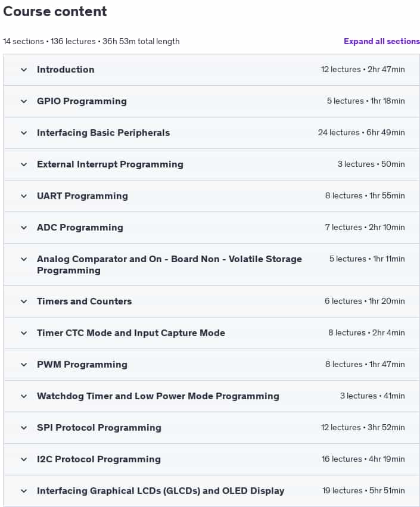
Task: Open Timer CTC Mode and Input Capture Mode
Action: tap(131, 332)
